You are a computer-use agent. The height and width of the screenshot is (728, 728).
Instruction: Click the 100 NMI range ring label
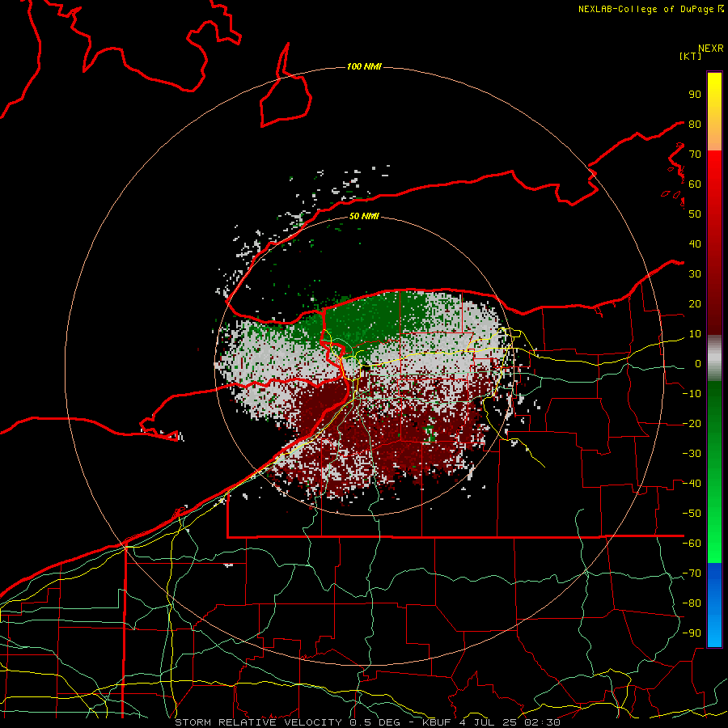(364, 67)
